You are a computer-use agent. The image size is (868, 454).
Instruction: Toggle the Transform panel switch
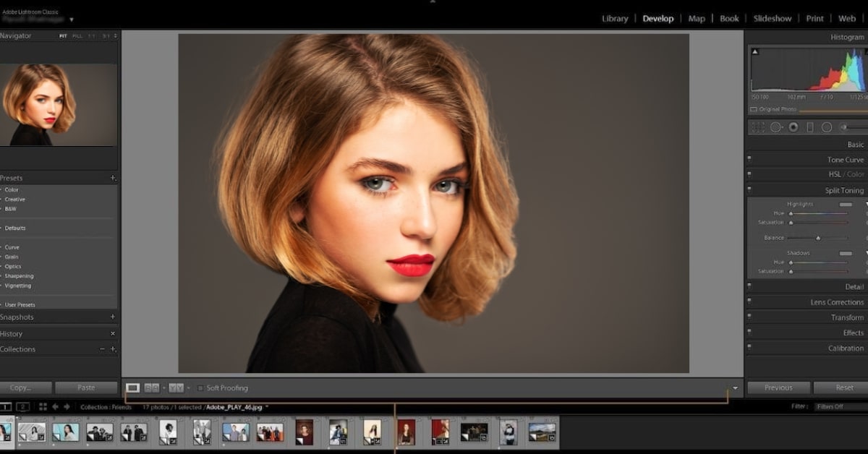(749, 317)
